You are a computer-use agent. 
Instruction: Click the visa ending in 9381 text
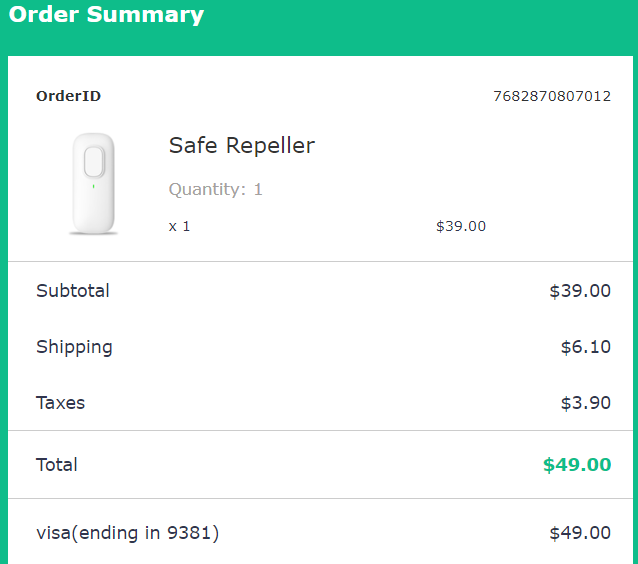[127, 533]
